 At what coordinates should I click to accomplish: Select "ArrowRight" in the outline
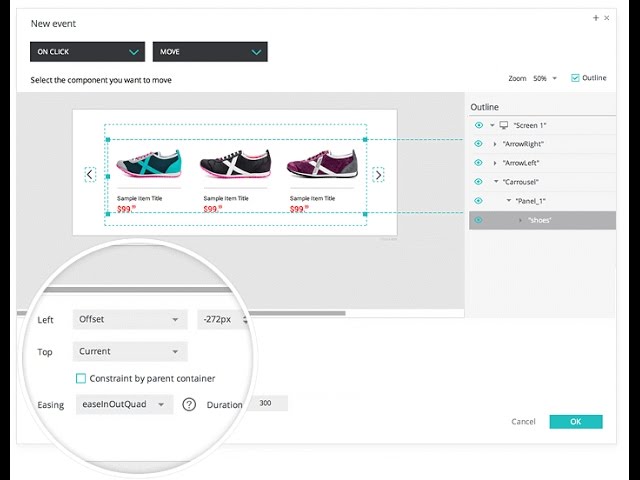(x=523, y=144)
